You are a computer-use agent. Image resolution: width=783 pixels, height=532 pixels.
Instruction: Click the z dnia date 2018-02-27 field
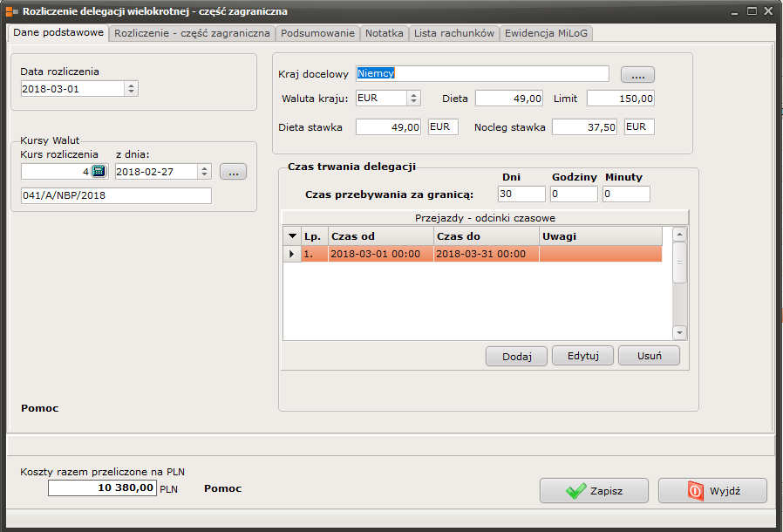coord(156,172)
